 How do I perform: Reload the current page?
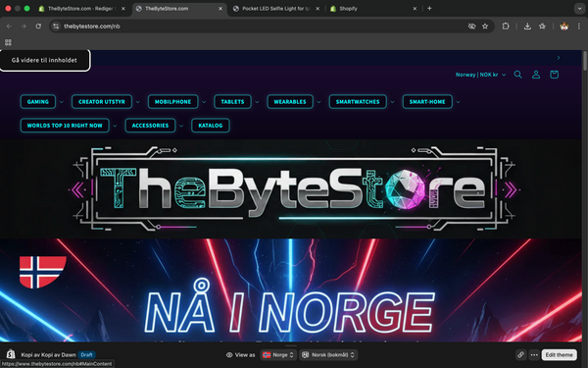tap(38, 26)
